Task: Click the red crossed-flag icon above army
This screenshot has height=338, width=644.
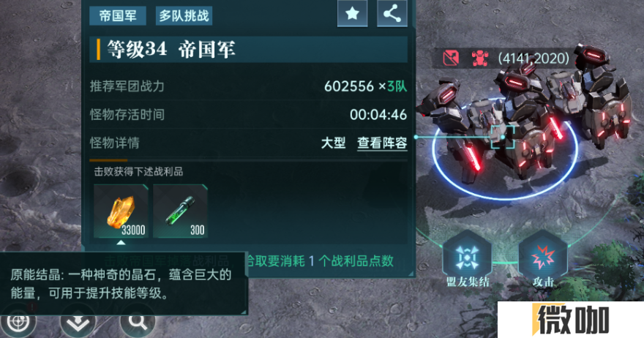Action: pyautogui.click(x=451, y=58)
